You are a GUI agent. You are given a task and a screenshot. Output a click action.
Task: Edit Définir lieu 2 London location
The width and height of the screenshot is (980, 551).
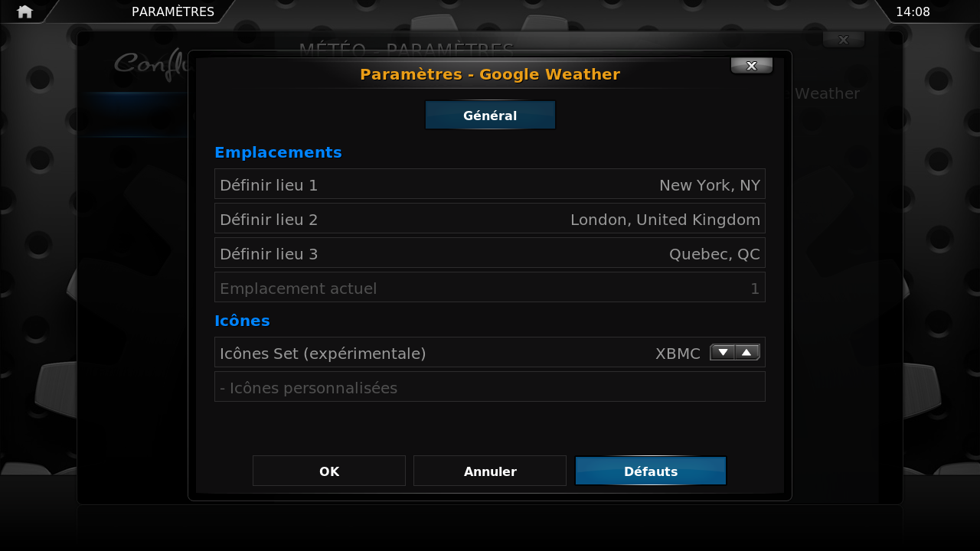[490, 219]
